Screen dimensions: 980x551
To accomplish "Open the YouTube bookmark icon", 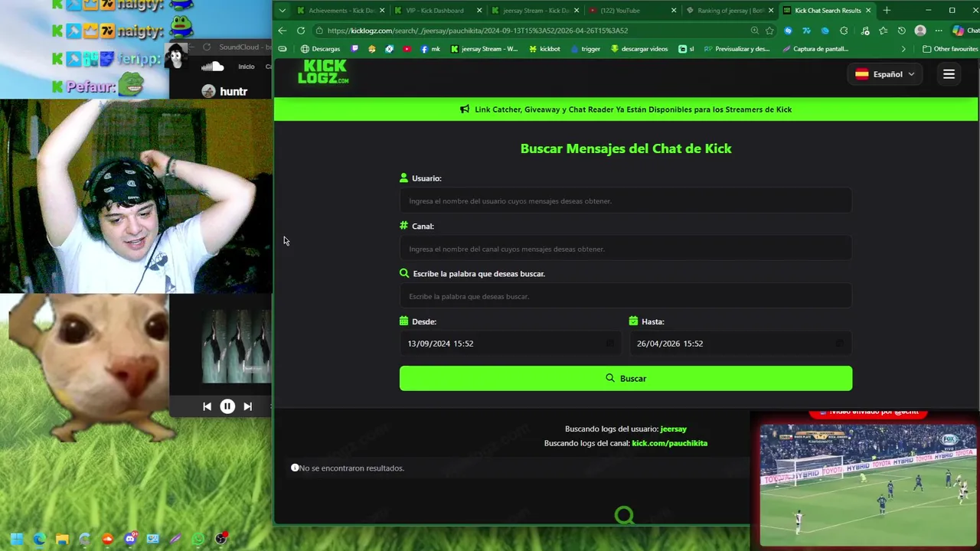I will coord(407,49).
